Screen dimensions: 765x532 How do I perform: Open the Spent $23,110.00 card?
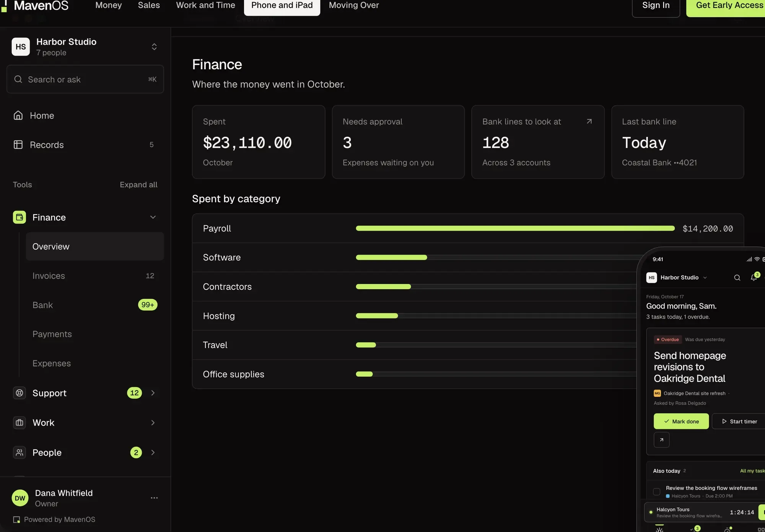tap(259, 142)
